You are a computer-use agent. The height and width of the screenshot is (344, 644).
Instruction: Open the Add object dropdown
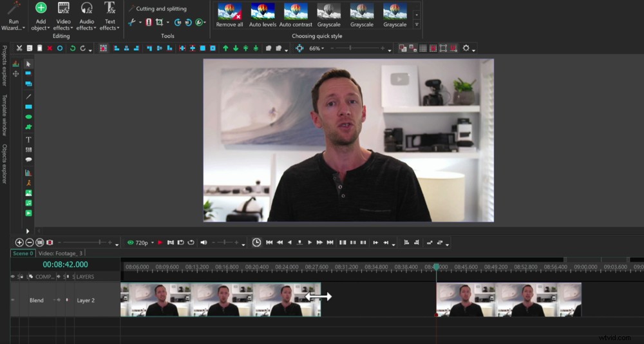41,16
